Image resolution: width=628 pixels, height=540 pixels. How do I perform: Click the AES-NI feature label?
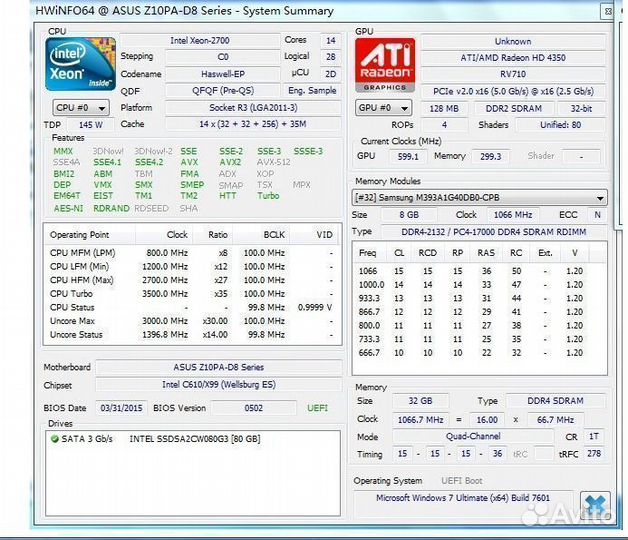(x=68, y=208)
